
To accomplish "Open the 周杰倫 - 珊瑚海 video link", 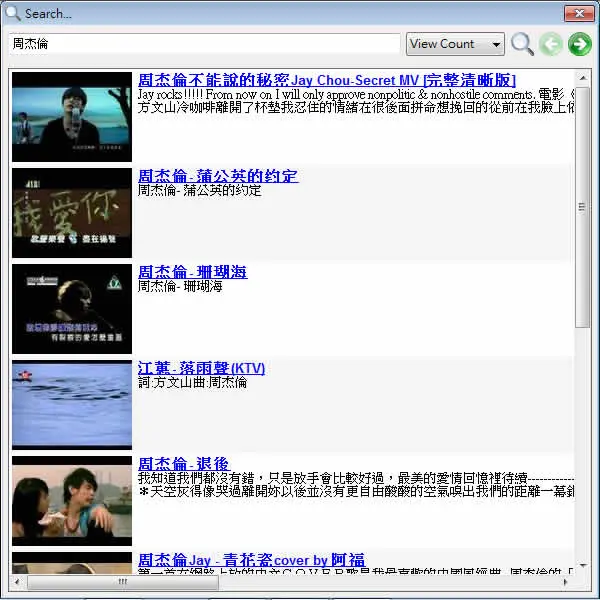I will (x=192, y=272).
